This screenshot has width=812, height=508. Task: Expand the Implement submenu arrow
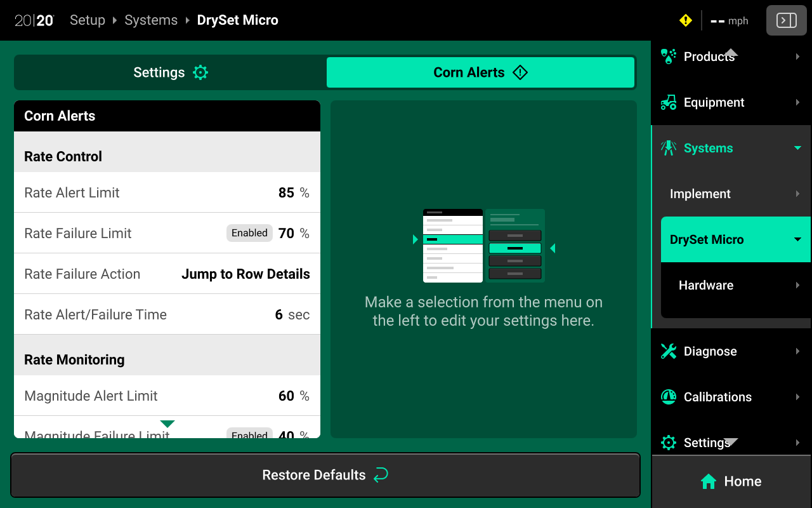pyautogui.click(x=797, y=194)
